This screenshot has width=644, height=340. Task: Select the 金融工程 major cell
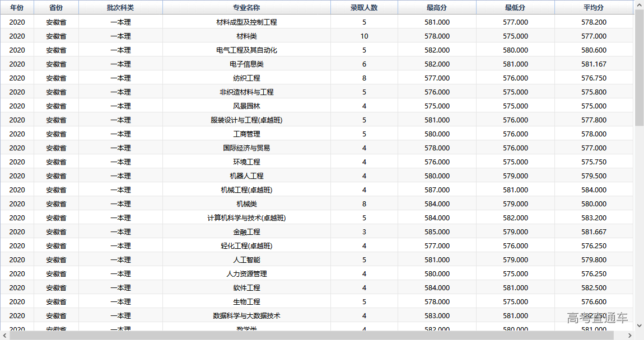[246, 232]
